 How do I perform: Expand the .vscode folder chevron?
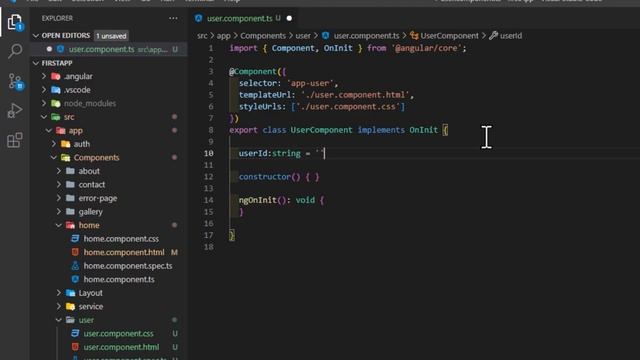[x=44, y=90]
